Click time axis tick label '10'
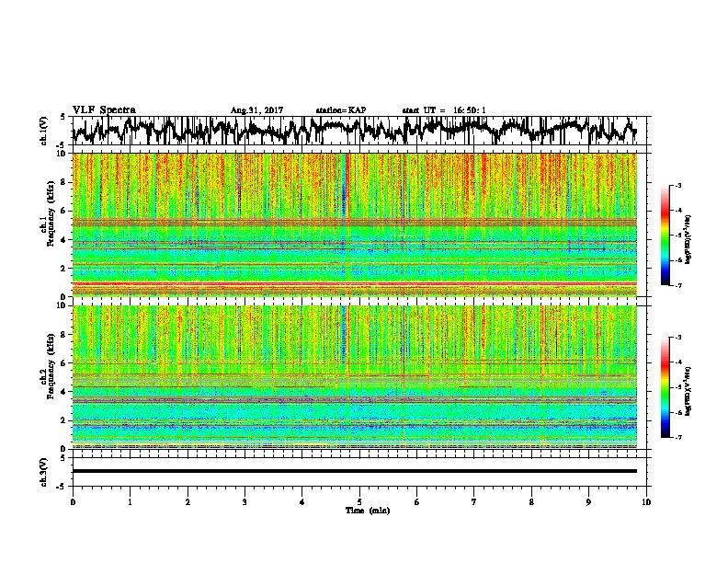The image size is (728, 563). pyautogui.click(x=646, y=502)
